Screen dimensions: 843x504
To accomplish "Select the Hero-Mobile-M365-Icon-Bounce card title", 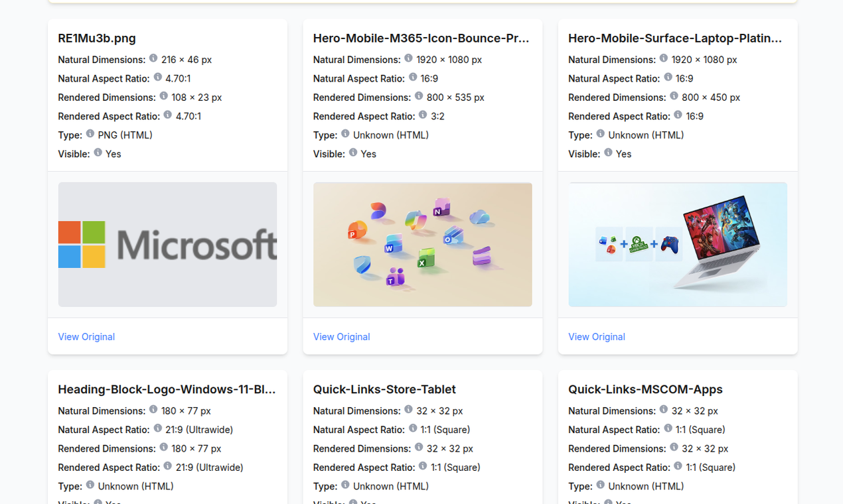I will click(421, 38).
